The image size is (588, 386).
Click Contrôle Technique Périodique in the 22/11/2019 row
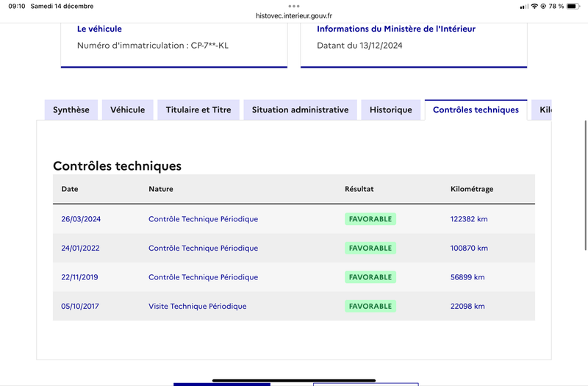(x=204, y=277)
